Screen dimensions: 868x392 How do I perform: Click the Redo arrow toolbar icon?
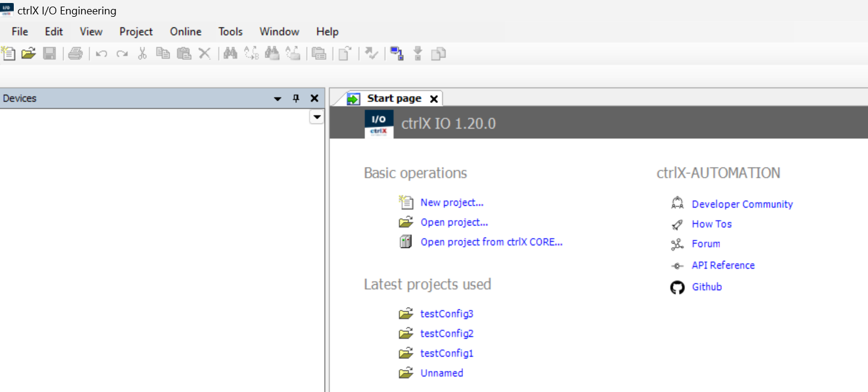pyautogui.click(x=122, y=54)
